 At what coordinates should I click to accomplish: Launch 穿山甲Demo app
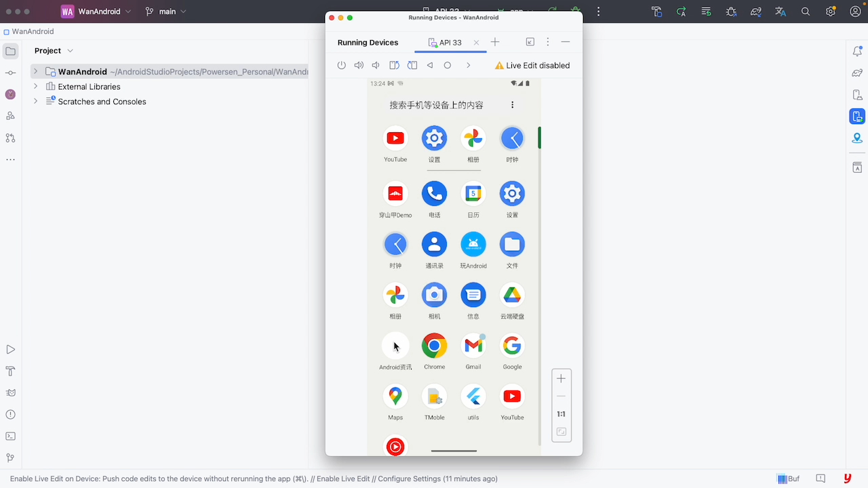395,199
